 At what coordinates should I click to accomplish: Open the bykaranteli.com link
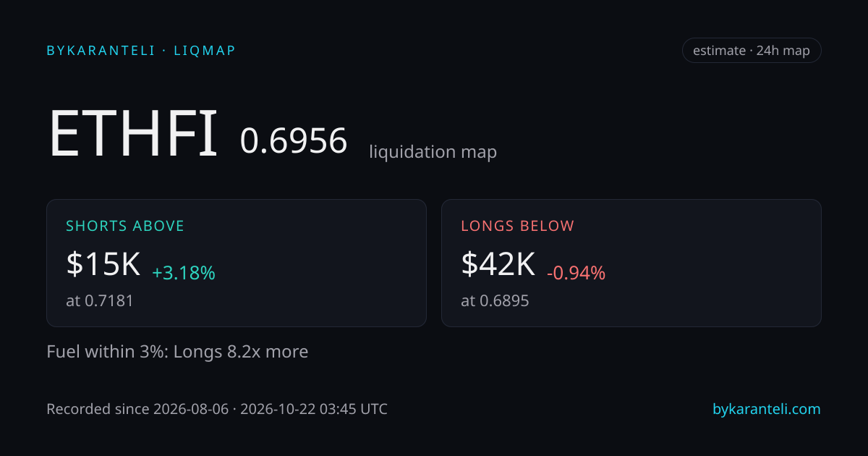click(767, 409)
